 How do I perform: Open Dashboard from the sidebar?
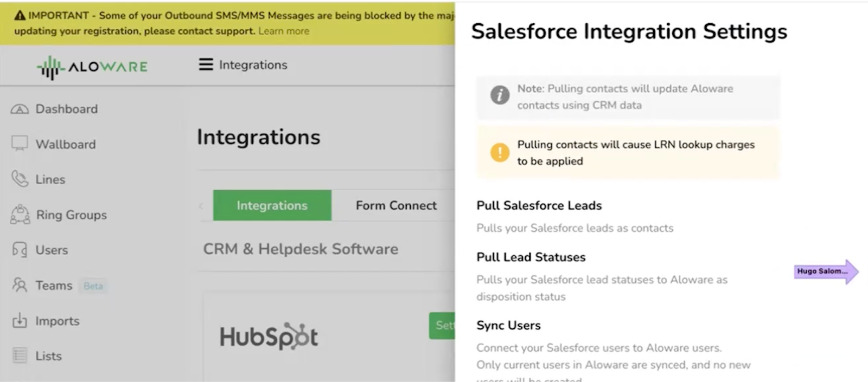click(x=67, y=109)
